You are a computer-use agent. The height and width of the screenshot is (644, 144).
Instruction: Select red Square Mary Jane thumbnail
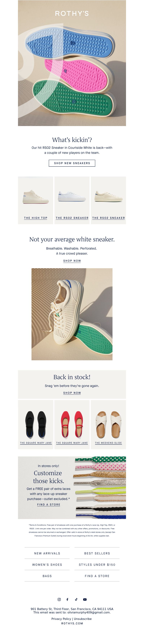point(72,424)
